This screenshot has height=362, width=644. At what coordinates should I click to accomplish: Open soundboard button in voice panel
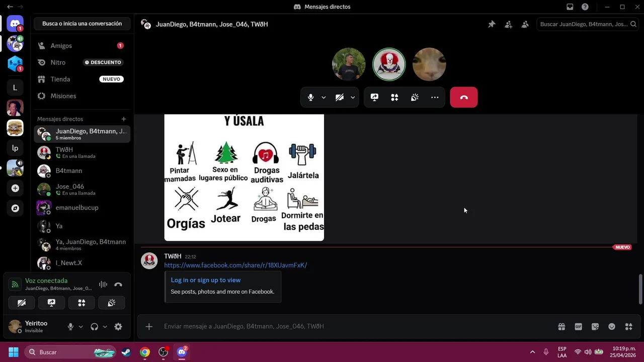112,303
